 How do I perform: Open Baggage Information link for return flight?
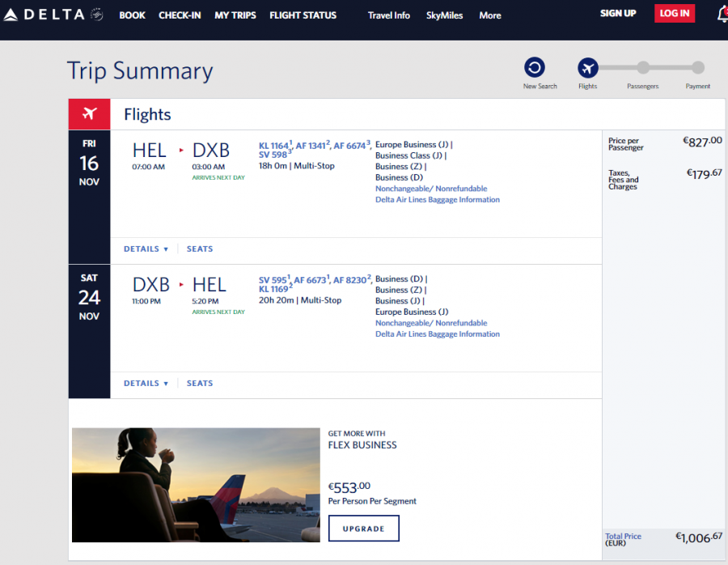click(x=437, y=334)
